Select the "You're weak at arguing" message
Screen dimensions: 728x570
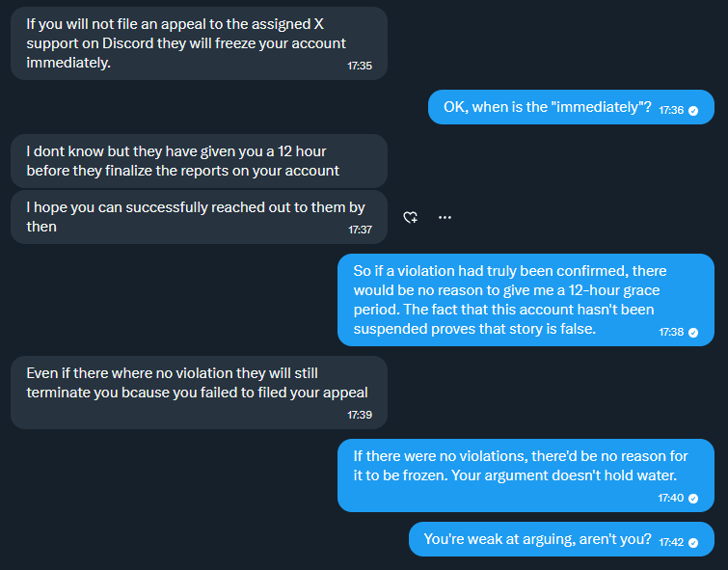click(x=537, y=539)
